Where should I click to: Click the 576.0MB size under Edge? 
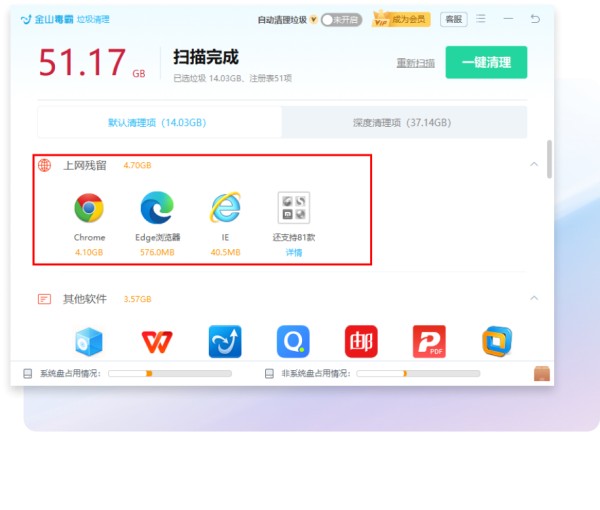(x=157, y=253)
